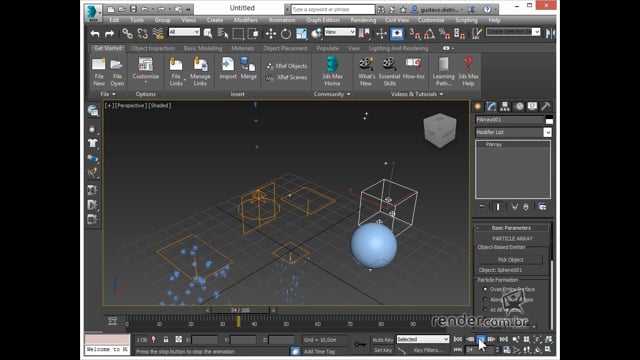Open the Rendering menu

363,20
